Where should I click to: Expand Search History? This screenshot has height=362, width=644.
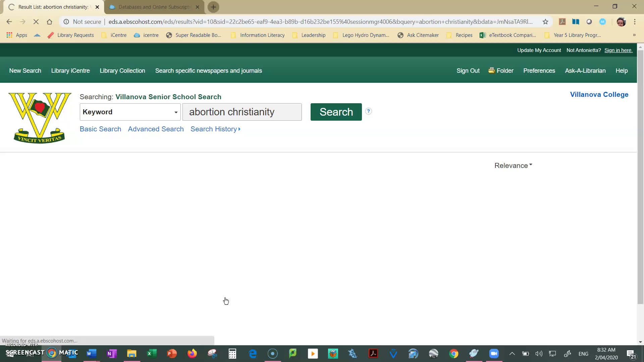pyautogui.click(x=215, y=129)
